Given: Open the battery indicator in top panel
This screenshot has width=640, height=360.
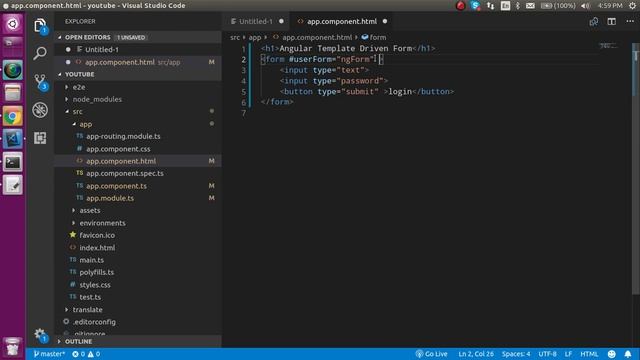Looking at the screenshot, I should (x=558, y=6).
